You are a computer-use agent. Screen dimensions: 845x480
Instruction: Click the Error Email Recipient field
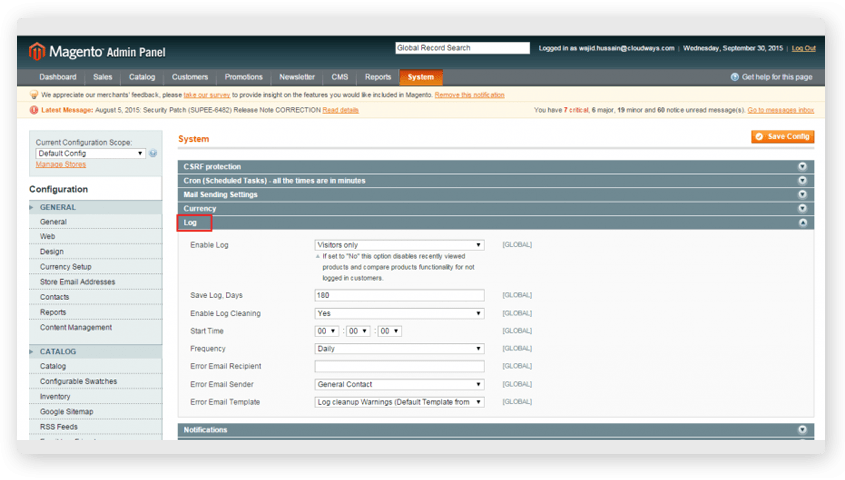tap(399, 366)
